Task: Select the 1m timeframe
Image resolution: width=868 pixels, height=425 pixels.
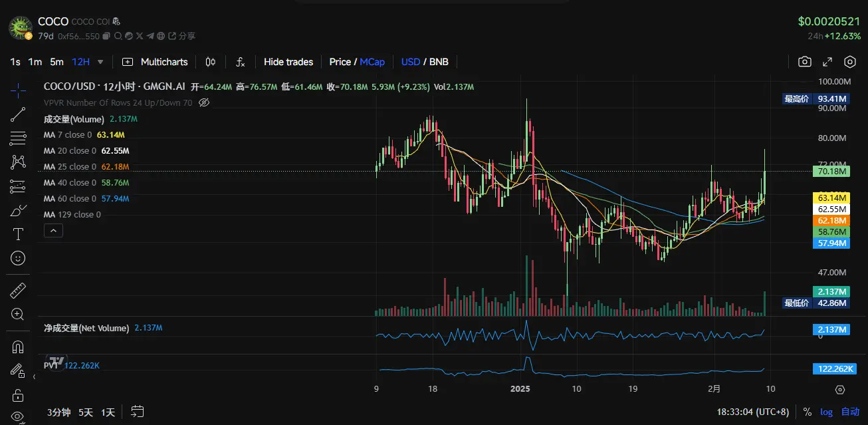Action: click(35, 62)
